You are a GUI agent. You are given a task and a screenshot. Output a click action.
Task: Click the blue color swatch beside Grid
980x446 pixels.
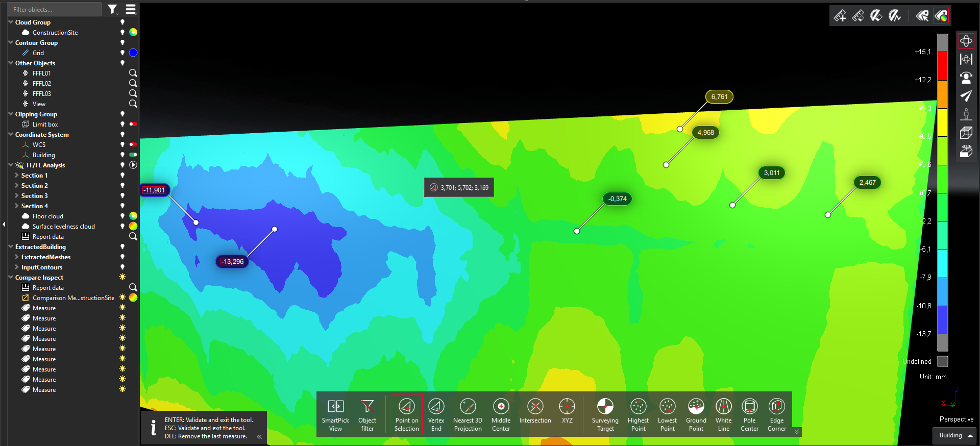click(133, 53)
